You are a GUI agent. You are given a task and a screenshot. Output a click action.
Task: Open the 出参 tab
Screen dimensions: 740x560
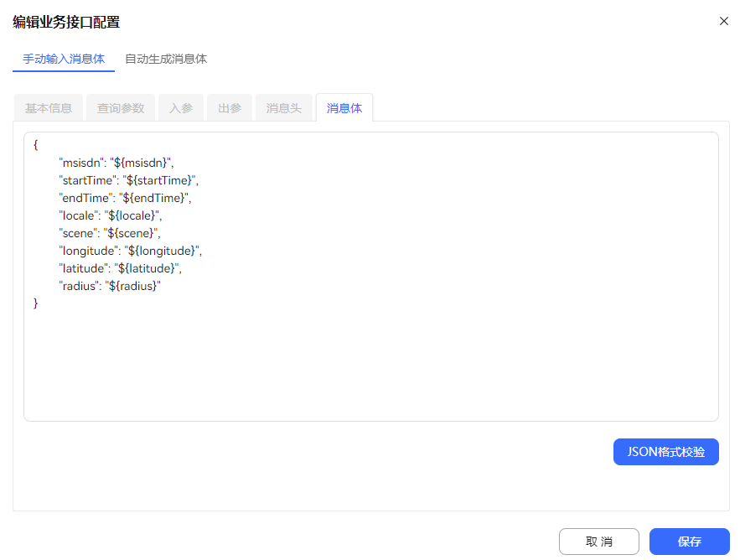click(230, 108)
